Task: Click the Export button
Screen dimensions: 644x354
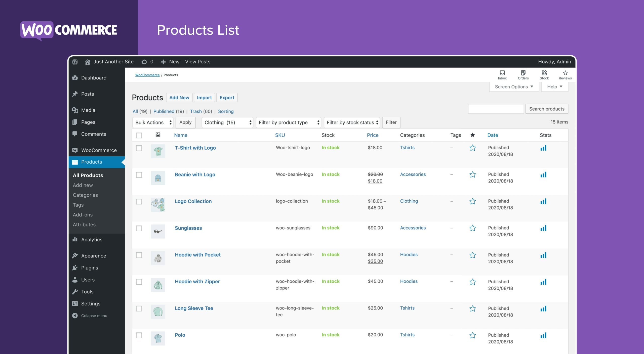Action: click(226, 98)
